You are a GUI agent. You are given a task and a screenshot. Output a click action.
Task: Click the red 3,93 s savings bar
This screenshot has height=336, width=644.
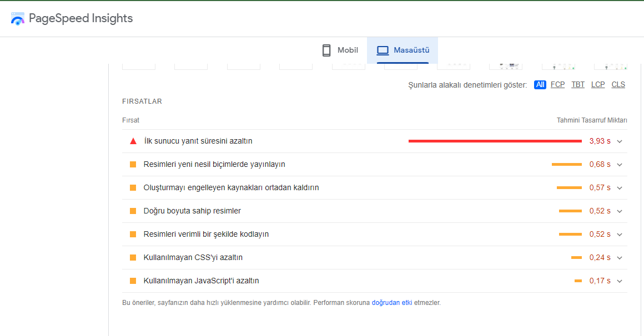point(495,141)
